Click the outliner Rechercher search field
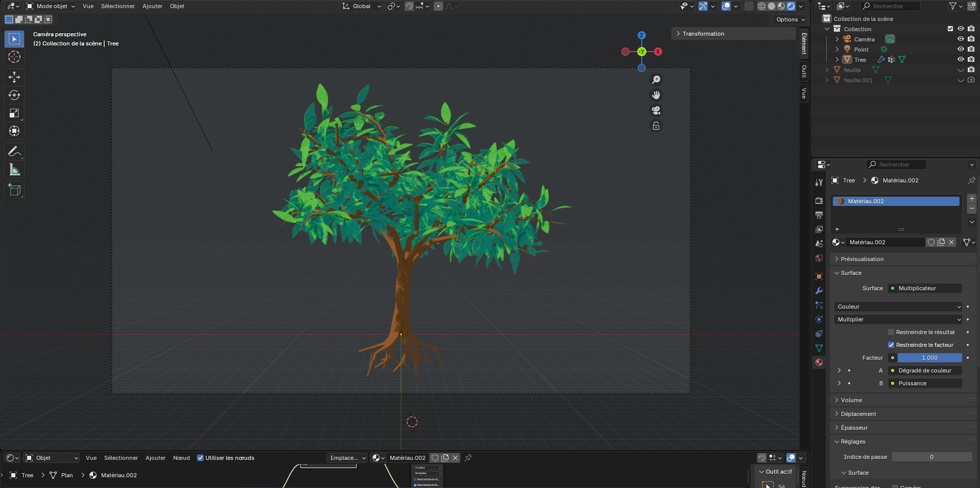The image size is (980, 488). click(x=890, y=6)
